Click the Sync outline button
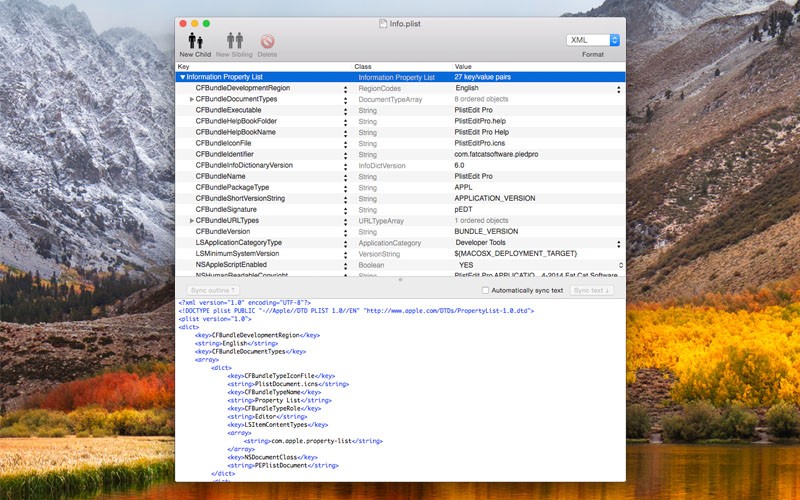 click(213, 290)
